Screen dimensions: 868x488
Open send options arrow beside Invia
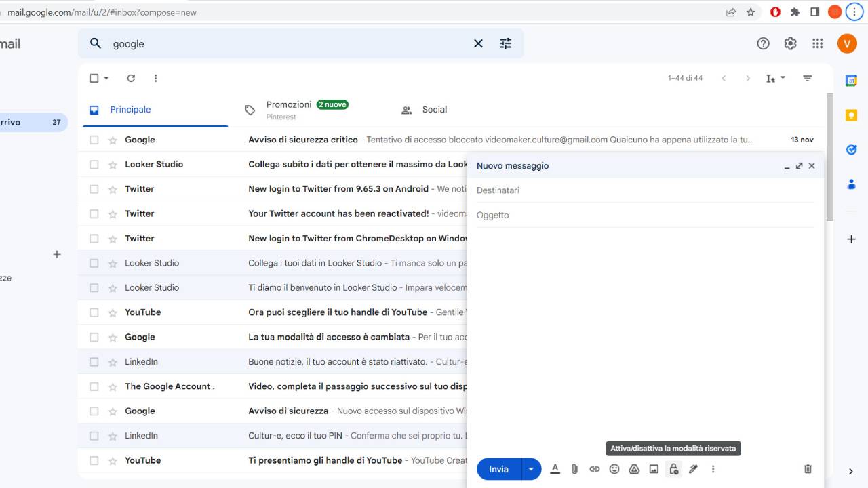[531, 469]
